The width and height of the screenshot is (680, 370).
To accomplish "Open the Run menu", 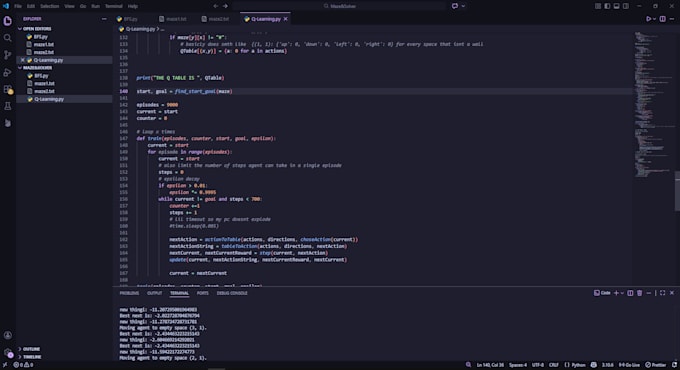I will coord(95,6).
